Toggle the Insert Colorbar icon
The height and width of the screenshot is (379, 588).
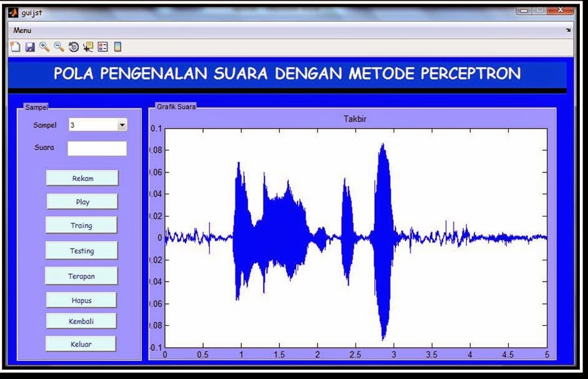coord(117,47)
